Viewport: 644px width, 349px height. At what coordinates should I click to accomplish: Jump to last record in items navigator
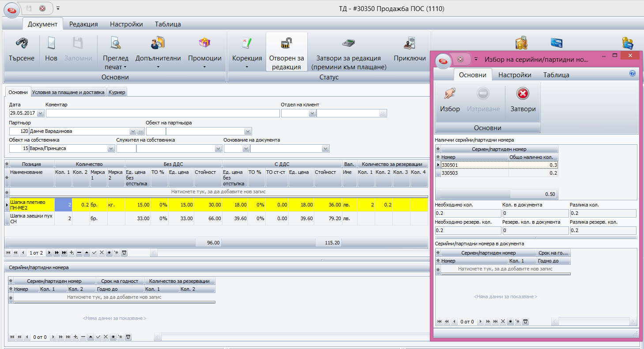pos(64,253)
